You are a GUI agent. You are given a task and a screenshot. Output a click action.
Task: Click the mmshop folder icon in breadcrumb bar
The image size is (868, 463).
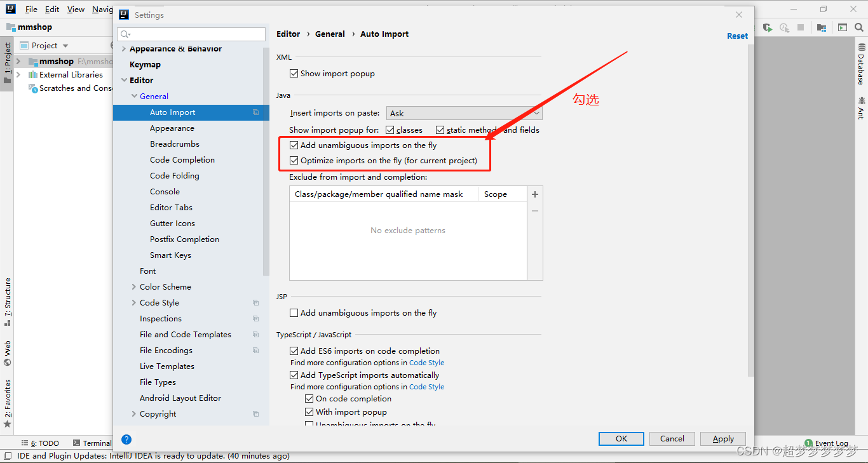(x=11, y=27)
